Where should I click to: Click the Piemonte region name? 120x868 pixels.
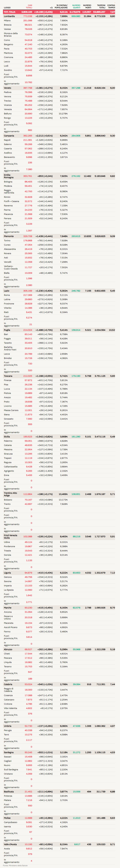tap(9, 236)
